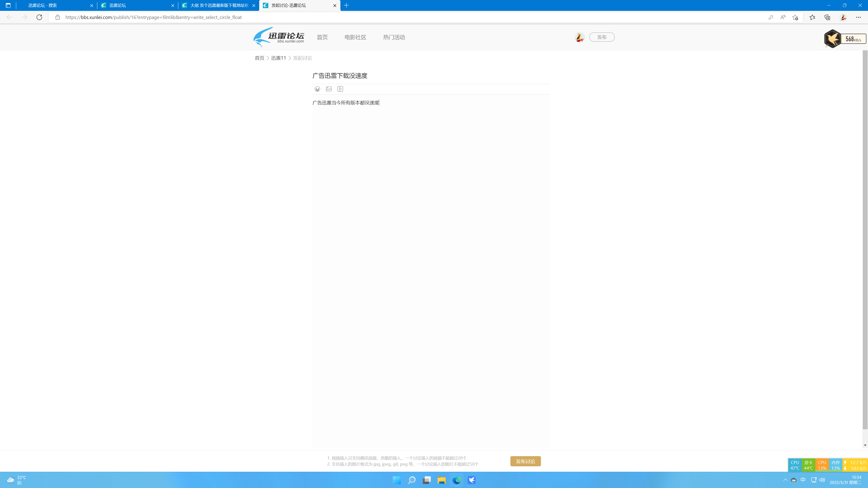Screen dimensions: 868x488
Task: Click the 迅雷11 breadcrumb link
Action: pos(278,58)
